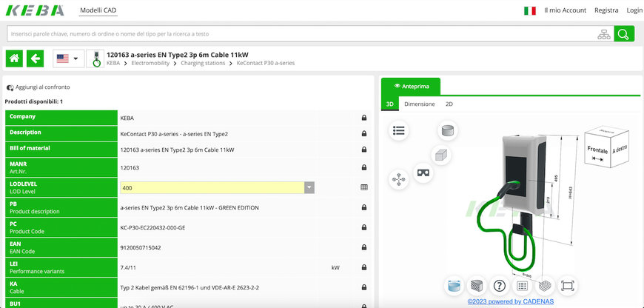Click Aggiungi al confronto

pyautogui.click(x=38, y=87)
